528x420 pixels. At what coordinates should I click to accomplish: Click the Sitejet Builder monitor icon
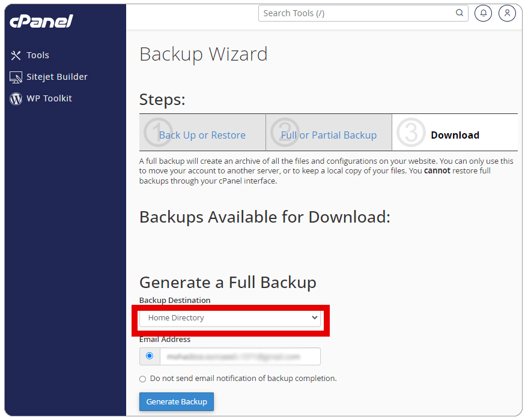pyautogui.click(x=16, y=77)
